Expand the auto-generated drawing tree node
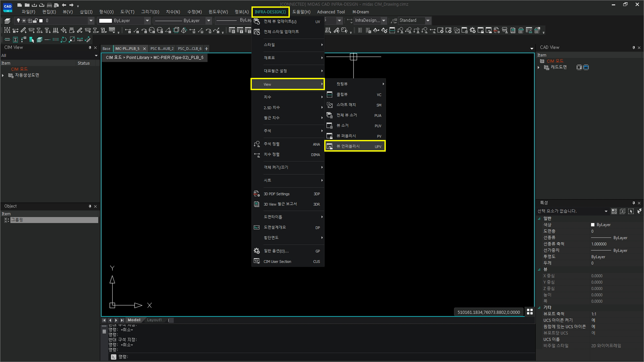This screenshot has height=362, width=644. point(3,75)
